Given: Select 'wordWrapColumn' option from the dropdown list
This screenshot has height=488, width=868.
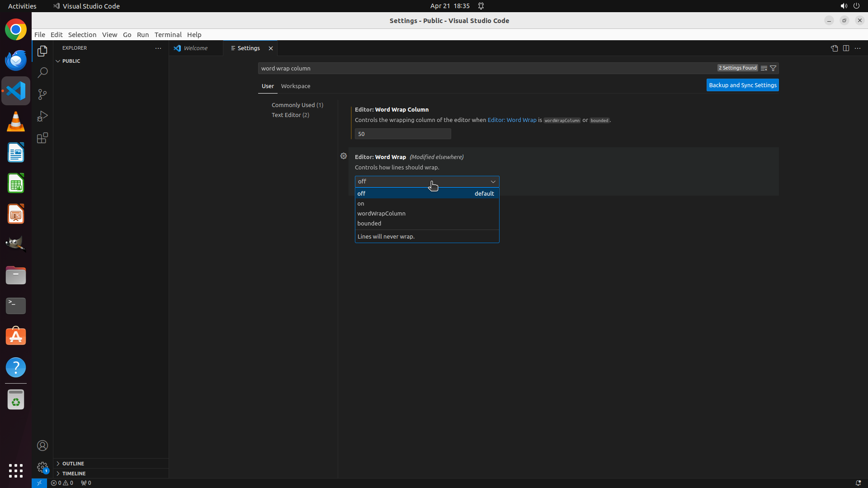Looking at the screenshot, I should tap(381, 213).
